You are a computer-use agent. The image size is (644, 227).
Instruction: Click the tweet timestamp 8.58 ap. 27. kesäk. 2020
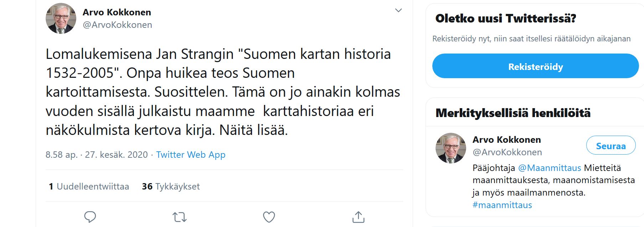pos(97,155)
